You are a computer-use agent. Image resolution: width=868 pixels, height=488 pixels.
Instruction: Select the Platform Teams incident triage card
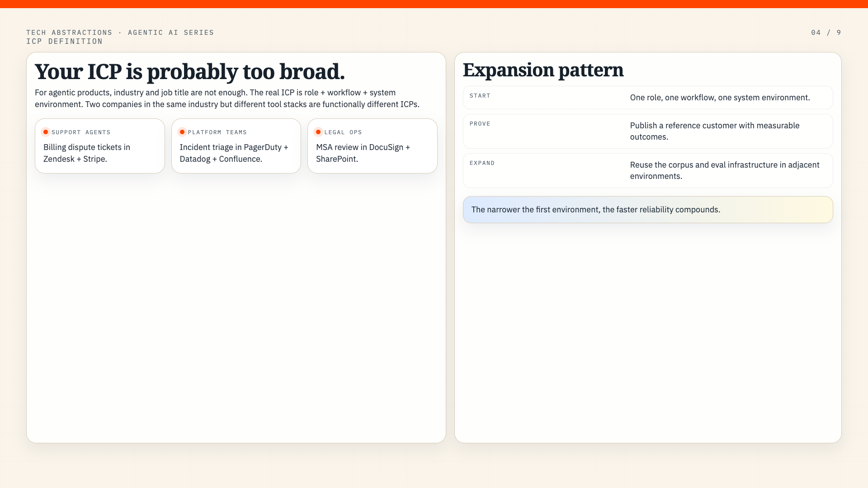236,146
